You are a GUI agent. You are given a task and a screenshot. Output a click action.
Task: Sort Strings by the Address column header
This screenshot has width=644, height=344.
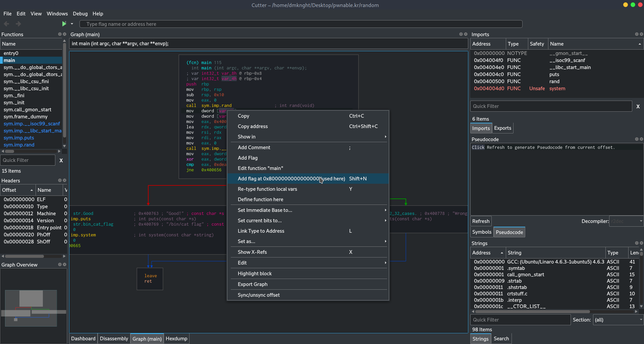tap(488, 253)
